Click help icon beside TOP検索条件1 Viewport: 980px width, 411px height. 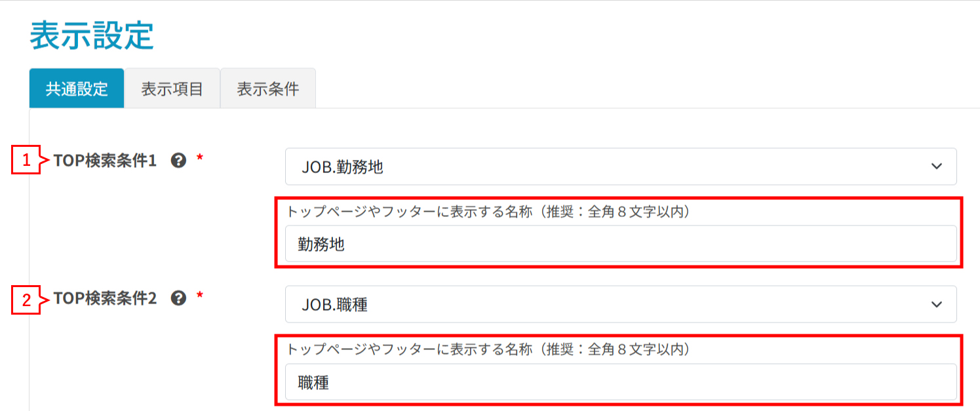[178, 161]
